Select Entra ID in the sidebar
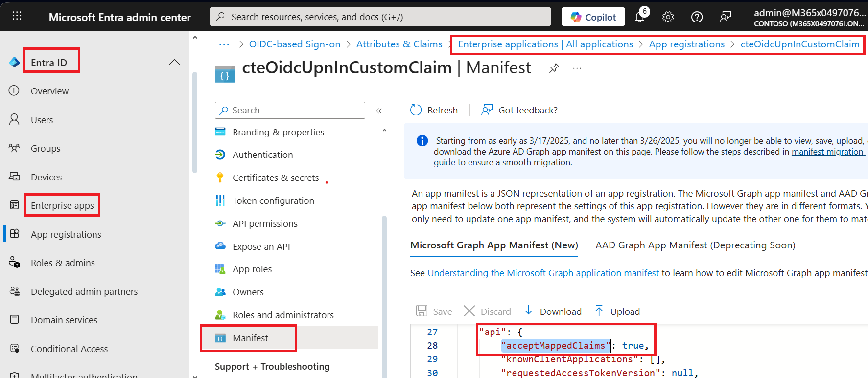 (x=49, y=63)
